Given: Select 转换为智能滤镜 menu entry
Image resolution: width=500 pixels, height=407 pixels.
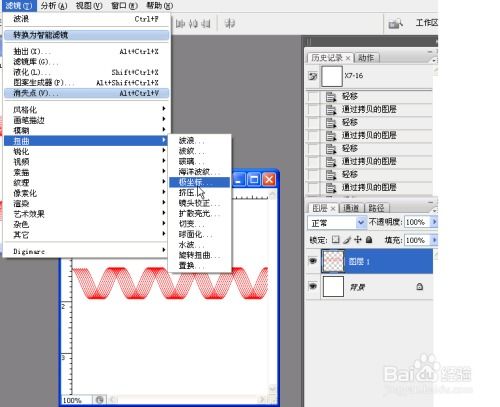Looking at the screenshot, I should pyautogui.click(x=87, y=35).
